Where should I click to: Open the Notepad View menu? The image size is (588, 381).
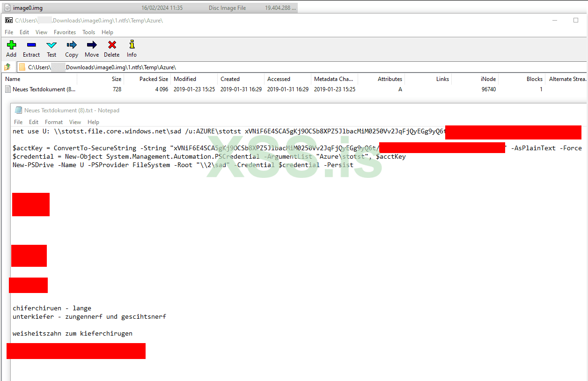coord(75,122)
